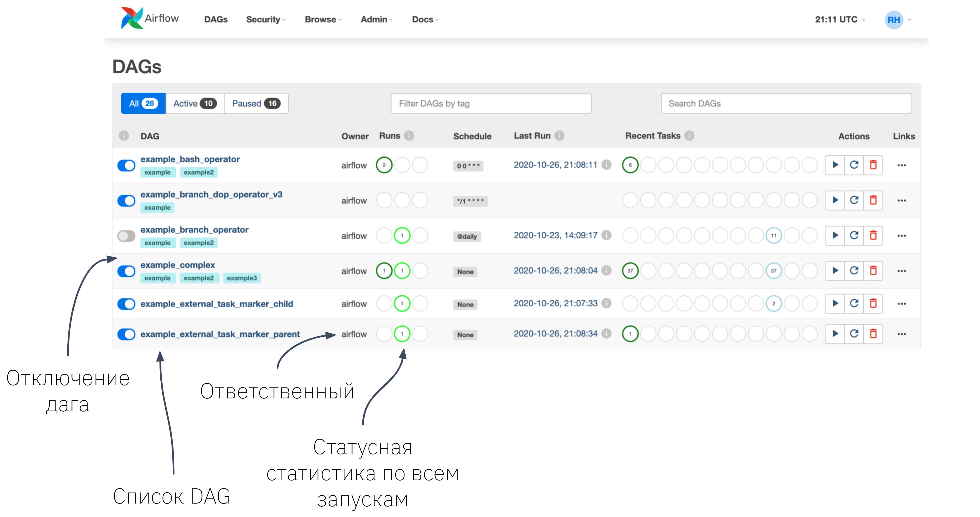Trigger the example_branch_dop_operator_v3 DAG
The image size is (980, 517).
click(835, 200)
